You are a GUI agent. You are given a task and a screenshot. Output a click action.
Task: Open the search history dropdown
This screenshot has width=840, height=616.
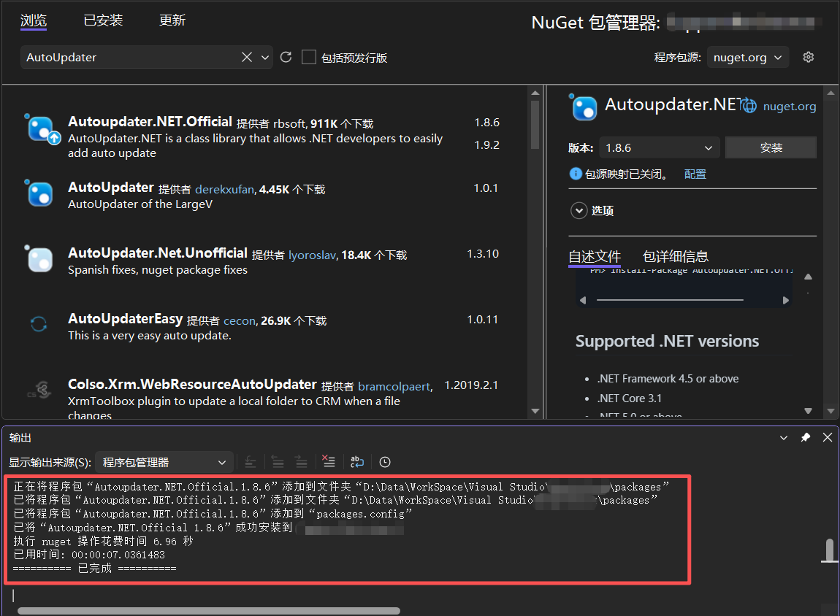(x=264, y=57)
